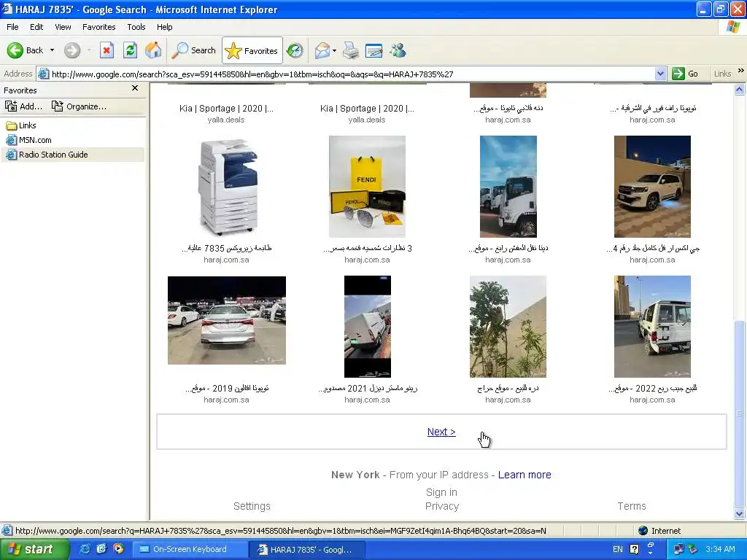Expand the Links toolbar chevron
Screen dimensions: 747x560
(740, 71)
